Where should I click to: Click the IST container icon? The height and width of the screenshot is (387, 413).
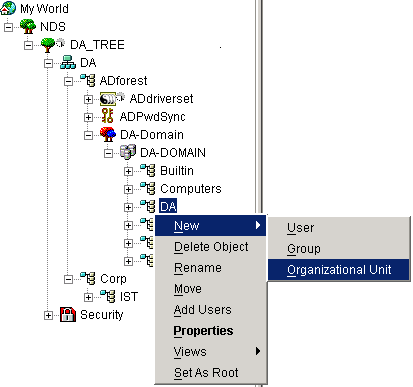[108, 296]
